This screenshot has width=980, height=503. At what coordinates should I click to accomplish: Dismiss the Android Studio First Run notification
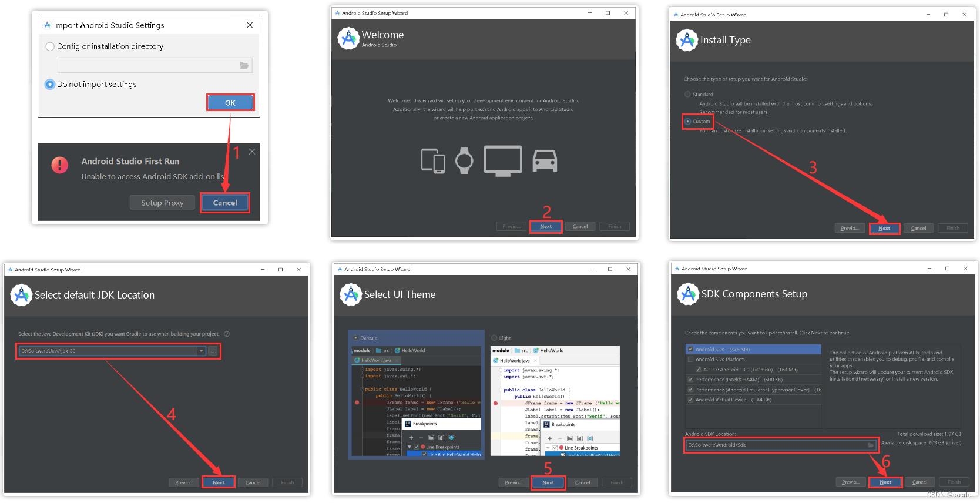coord(252,152)
